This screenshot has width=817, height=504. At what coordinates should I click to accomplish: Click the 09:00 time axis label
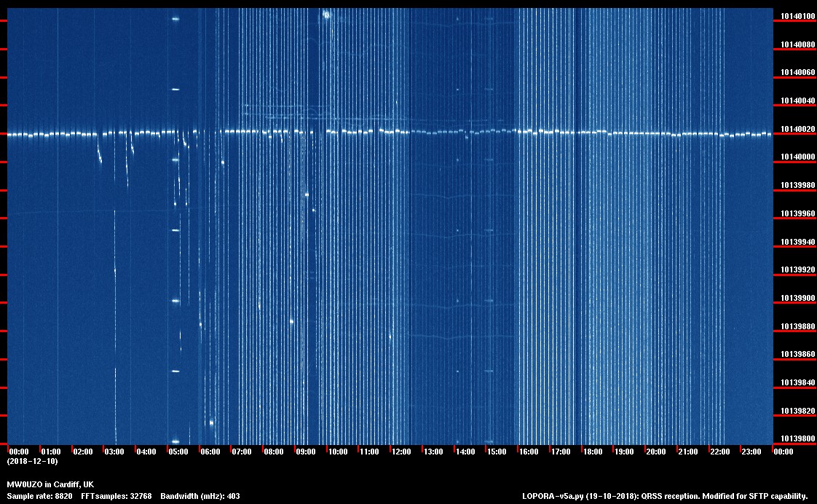(x=306, y=452)
